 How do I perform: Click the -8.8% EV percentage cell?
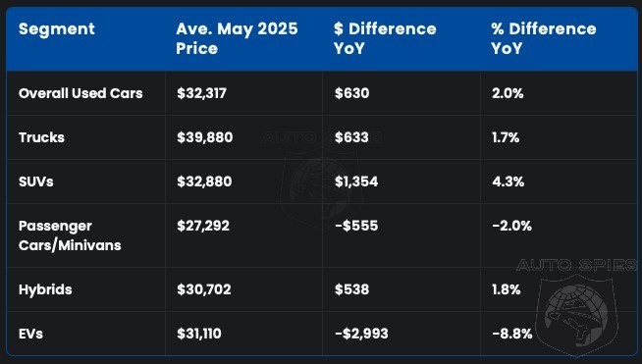tap(511, 334)
